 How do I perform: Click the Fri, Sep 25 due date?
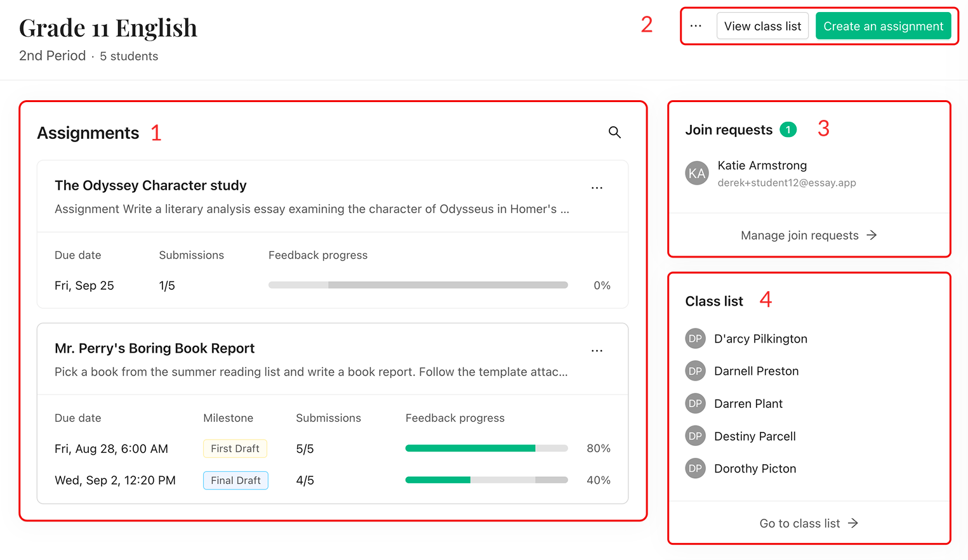pos(84,285)
